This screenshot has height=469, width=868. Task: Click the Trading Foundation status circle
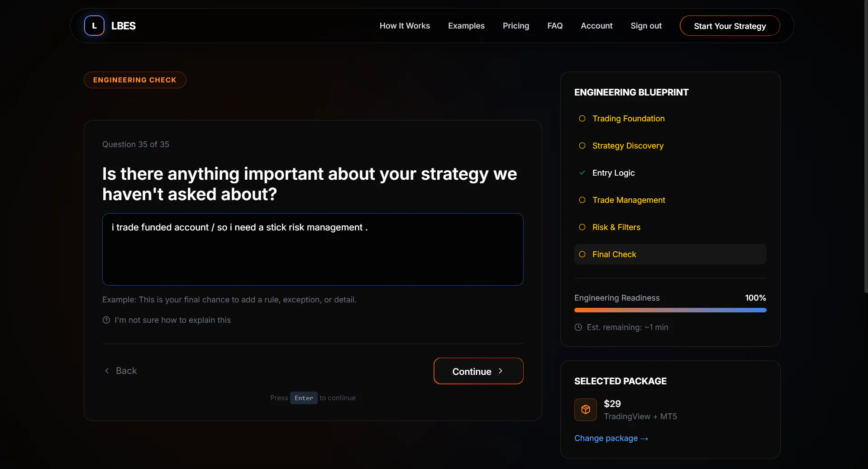(x=582, y=119)
